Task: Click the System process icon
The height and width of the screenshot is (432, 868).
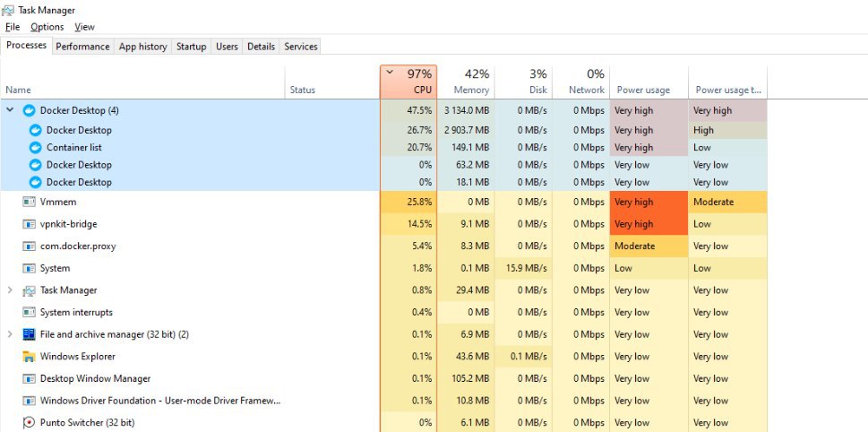Action: (29, 269)
